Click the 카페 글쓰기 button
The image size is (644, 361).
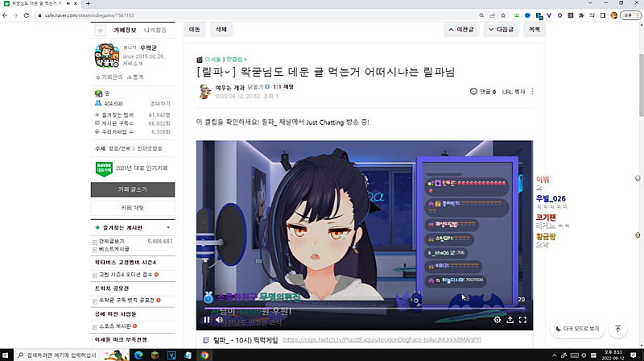(x=133, y=189)
